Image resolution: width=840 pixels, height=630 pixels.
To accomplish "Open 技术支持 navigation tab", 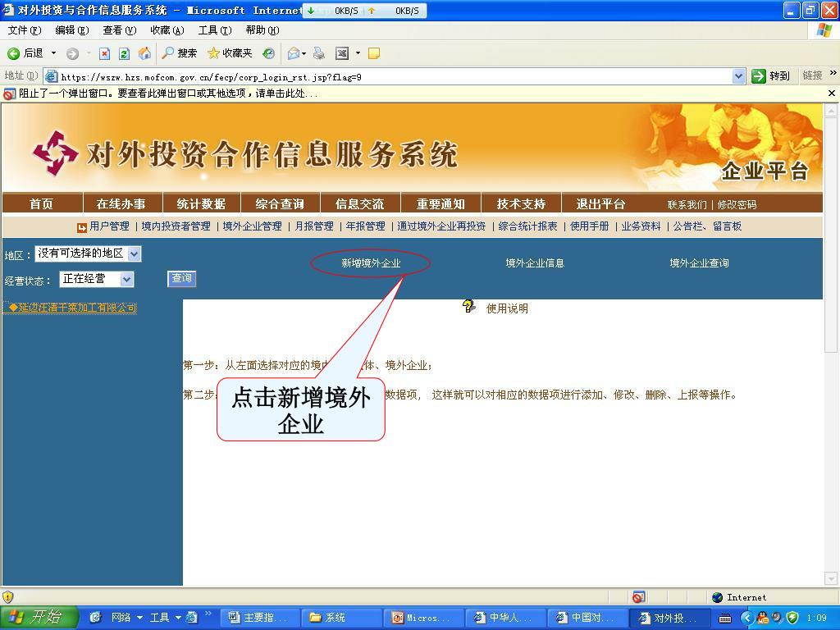I will [x=521, y=204].
